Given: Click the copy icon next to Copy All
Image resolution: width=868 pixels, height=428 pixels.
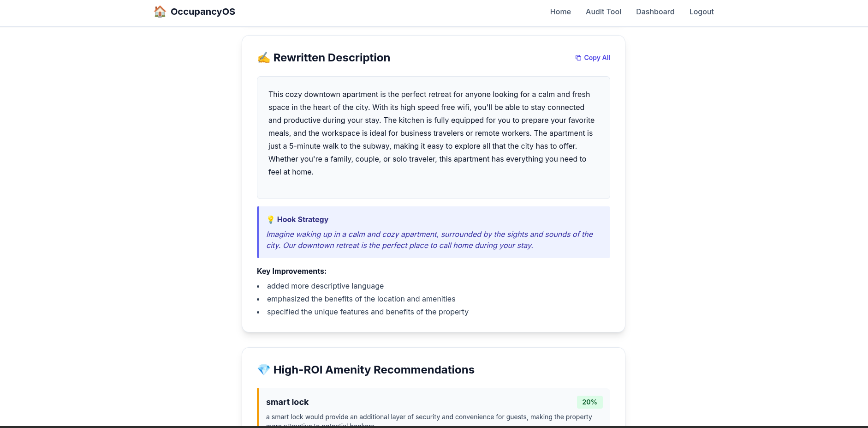Looking at the screenshot, I should 578,57.
